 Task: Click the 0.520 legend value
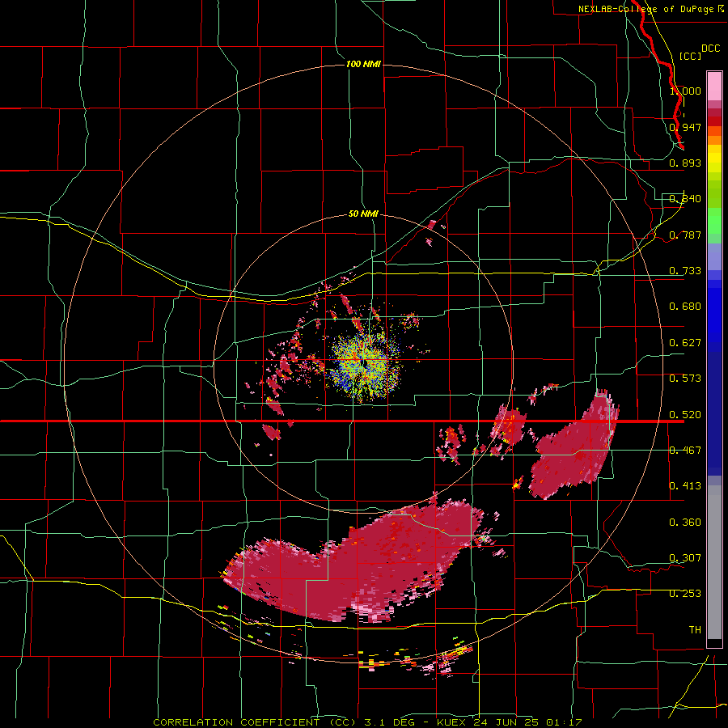point(685,415)
